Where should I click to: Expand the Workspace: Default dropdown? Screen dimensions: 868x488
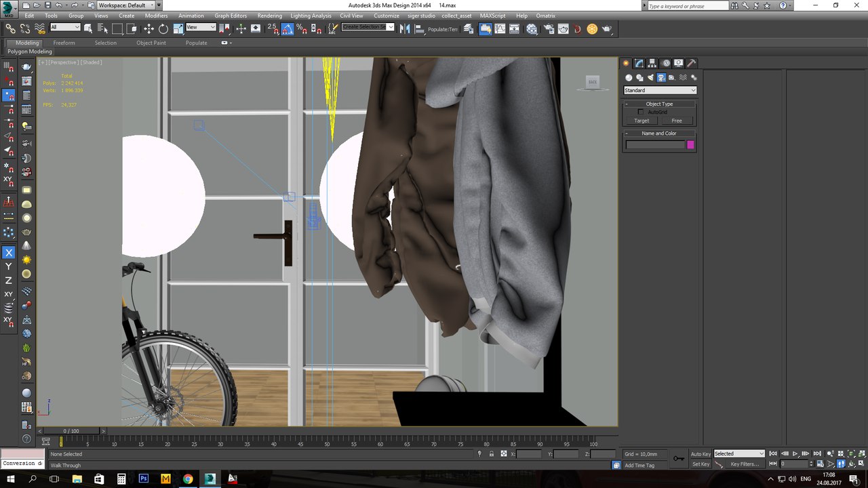click(x=125, y=5)
